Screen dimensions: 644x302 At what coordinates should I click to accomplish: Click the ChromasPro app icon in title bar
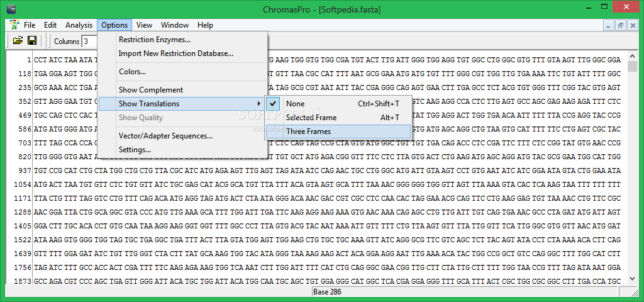click(11, 9)
